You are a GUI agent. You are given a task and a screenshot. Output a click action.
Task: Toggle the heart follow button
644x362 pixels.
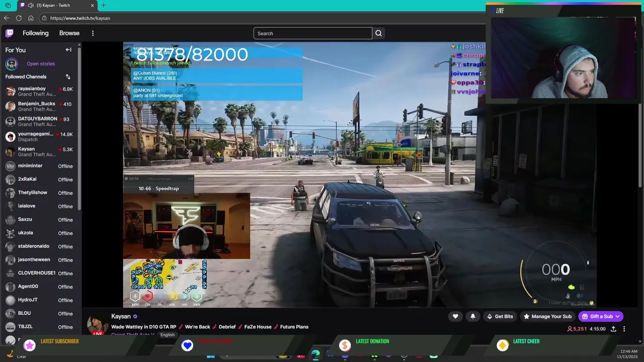pyautogui.click(x=455, y=316)
